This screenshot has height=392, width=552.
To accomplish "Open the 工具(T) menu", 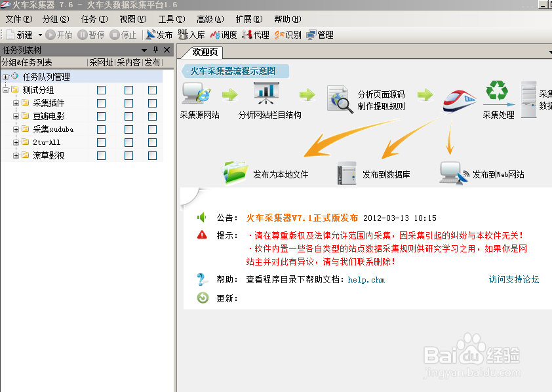I will coord(172,19).
